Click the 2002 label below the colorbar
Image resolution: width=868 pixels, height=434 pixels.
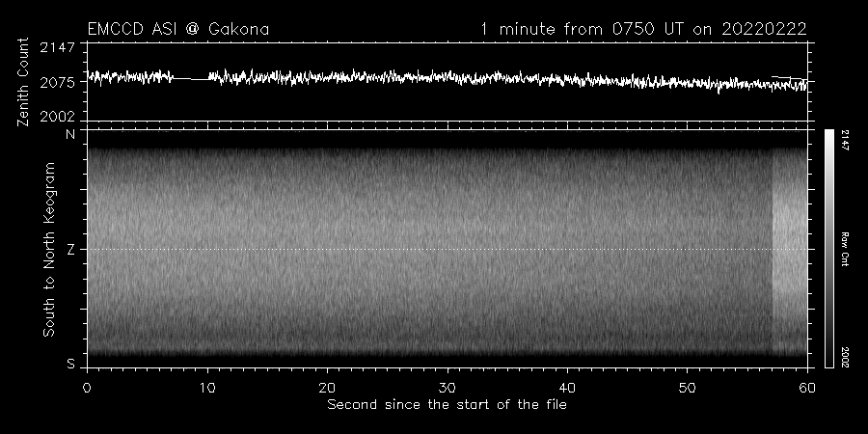pos(844,357)
